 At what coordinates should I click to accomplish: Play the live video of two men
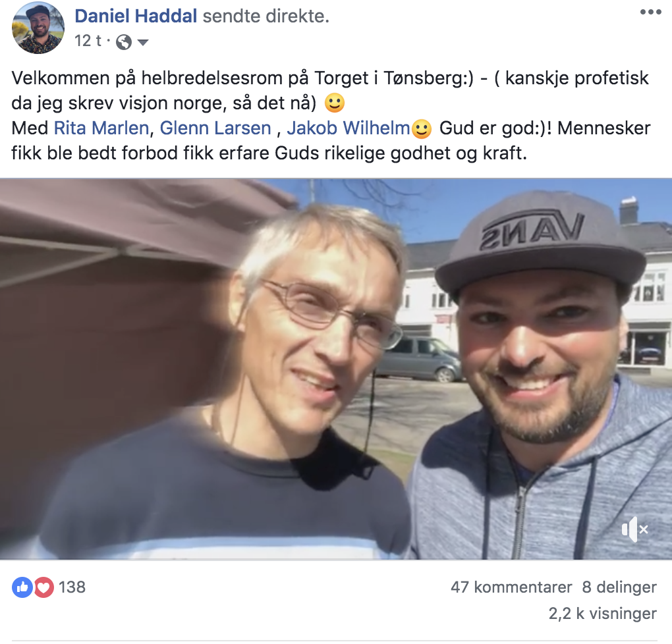(336, 369)
